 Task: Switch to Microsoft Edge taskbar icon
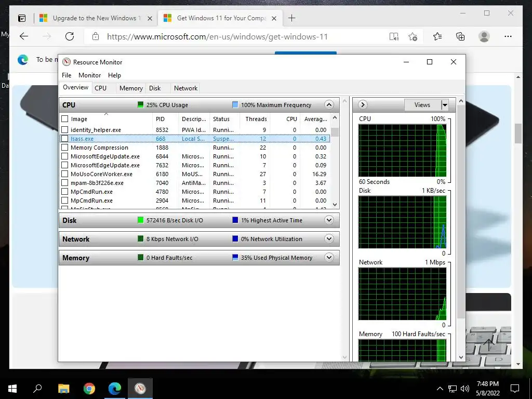115,389
